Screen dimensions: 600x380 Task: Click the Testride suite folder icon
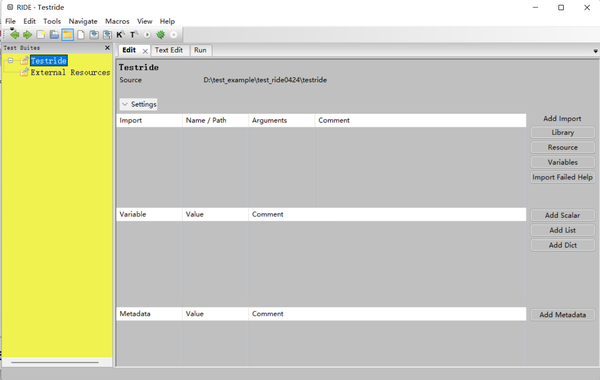click(x=24, y=60)
